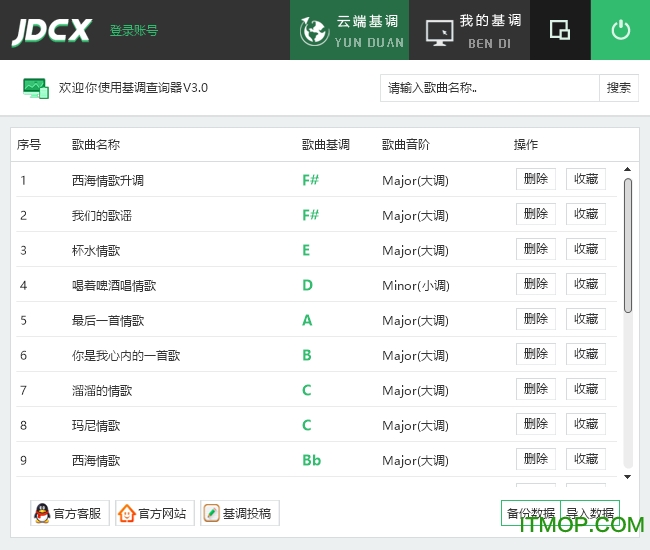Click the scroll up arrow of the list
This screenshot has height=550, width=650.
[x=628, y=169]
